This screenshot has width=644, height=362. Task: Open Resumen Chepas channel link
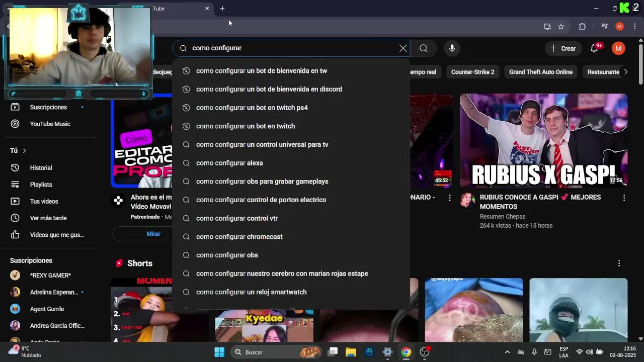502,217
